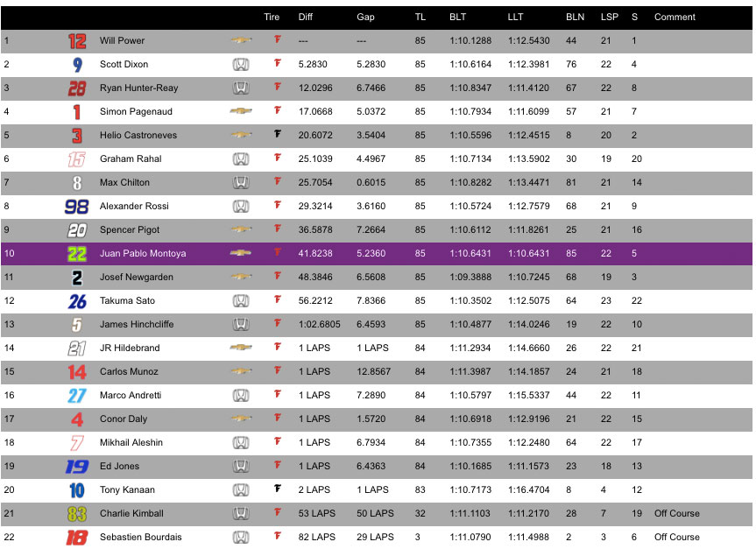Click Diff value 48.3846 for Josef Newgarden
Screen dimensions: 756x556
point(315,277)
